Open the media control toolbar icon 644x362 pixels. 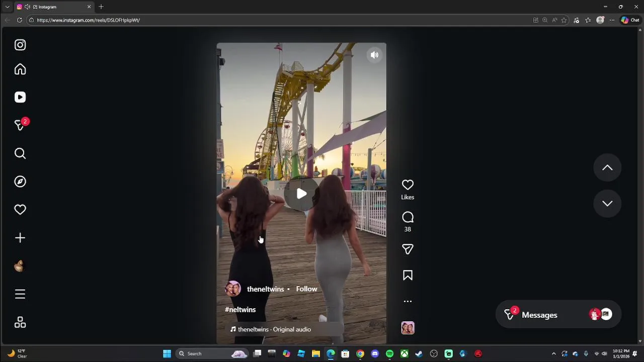pyautogui.click(x=576, y=20)
